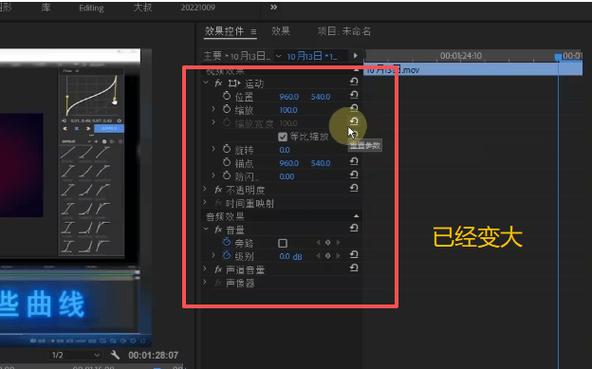The width and height of the screenshot is (592, 369).
Task: Expand the 不透明度 effect
Action: pos(205,188)
